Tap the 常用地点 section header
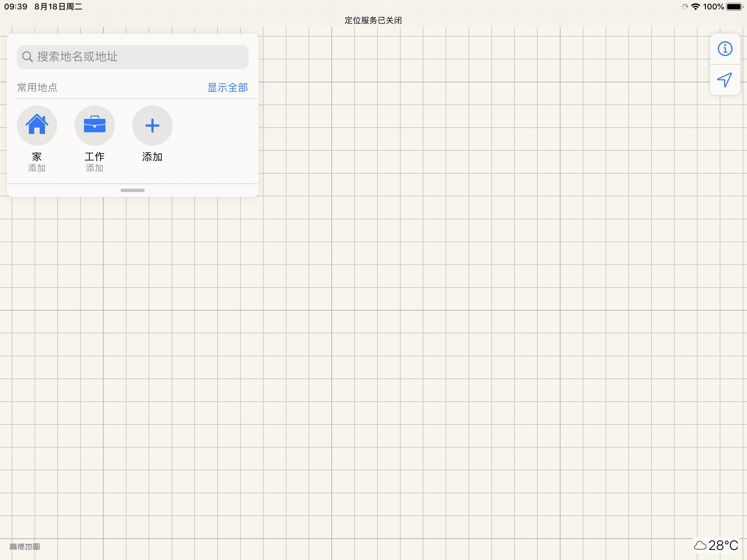Viewport: 747px width, 560px height. [38, 88]
